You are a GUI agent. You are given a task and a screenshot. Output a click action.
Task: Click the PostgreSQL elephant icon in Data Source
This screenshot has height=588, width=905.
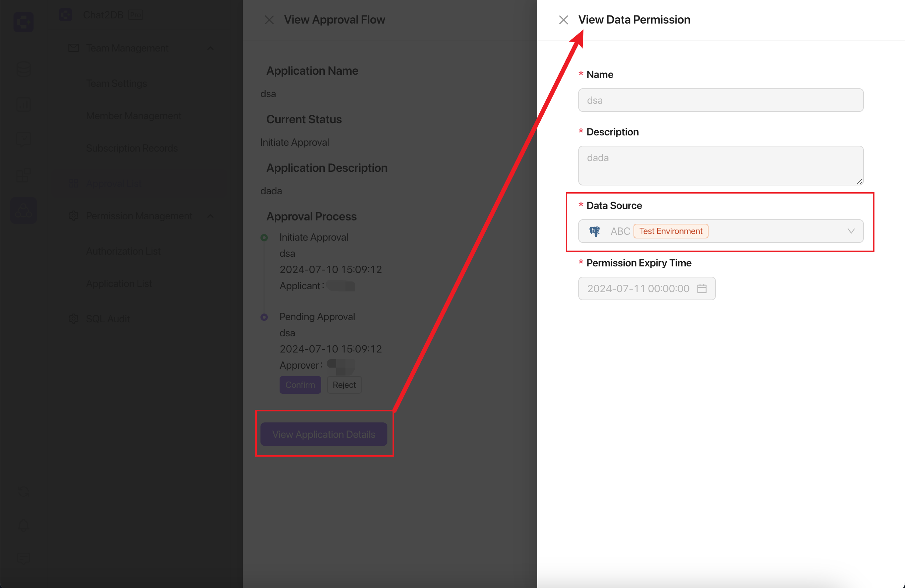pyautogui.click(x=595, y=231)
